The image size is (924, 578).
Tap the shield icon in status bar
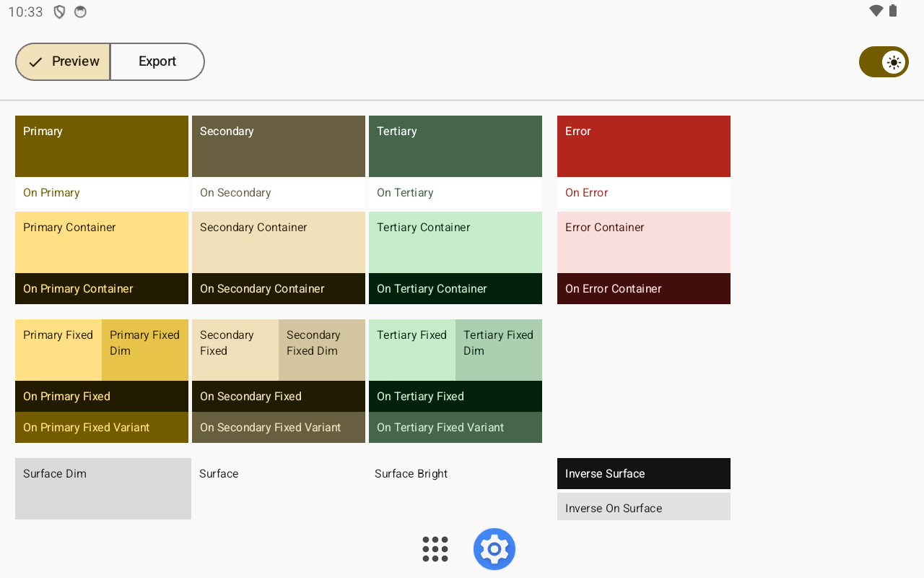pos(60,12)
